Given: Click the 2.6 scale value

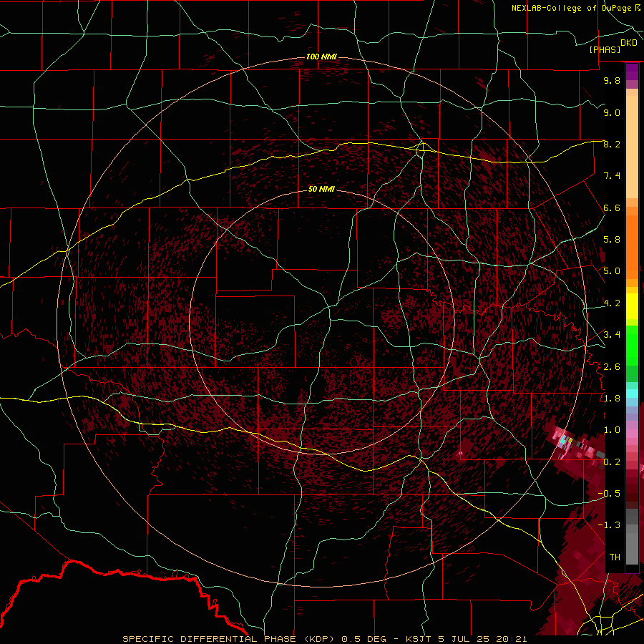Looking at the screenshot, I should (612, 367).
